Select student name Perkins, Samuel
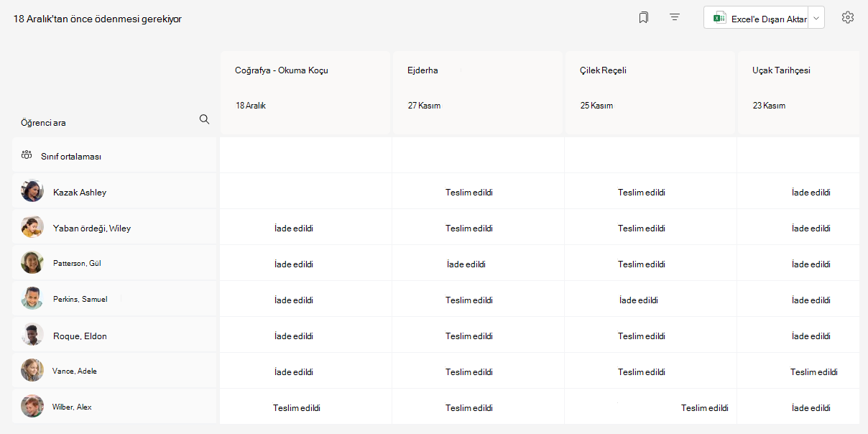Viewport: 868px width, 434px height. (80, 299)
